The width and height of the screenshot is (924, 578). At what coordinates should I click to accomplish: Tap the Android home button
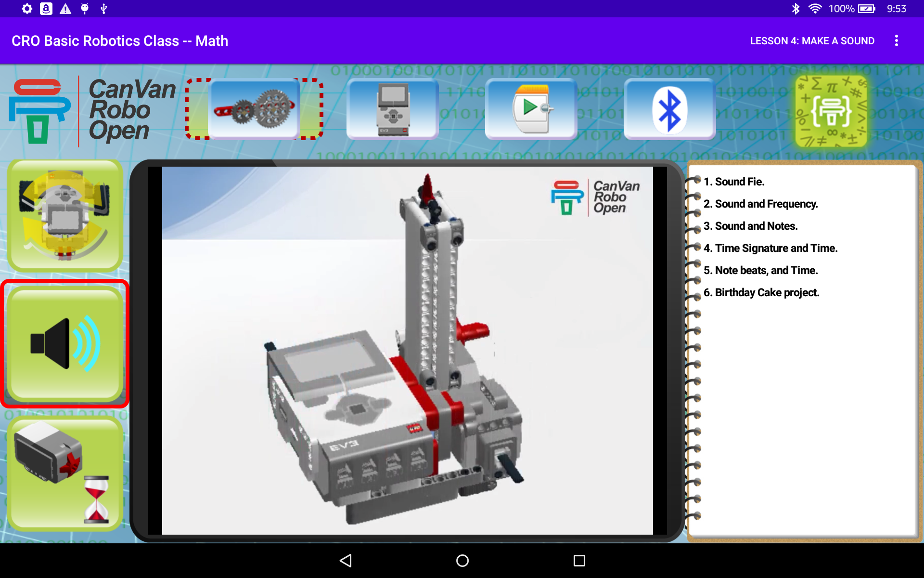click(462, 560)
